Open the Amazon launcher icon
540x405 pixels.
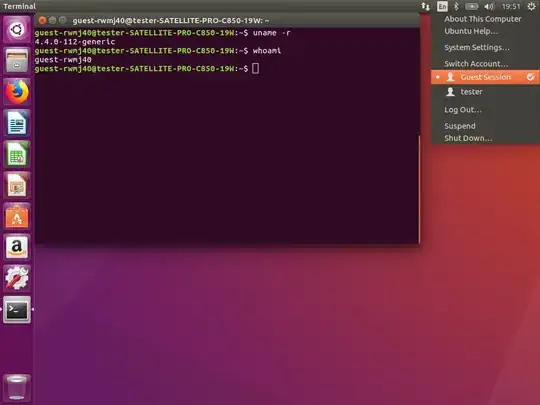tap(17, 247)
